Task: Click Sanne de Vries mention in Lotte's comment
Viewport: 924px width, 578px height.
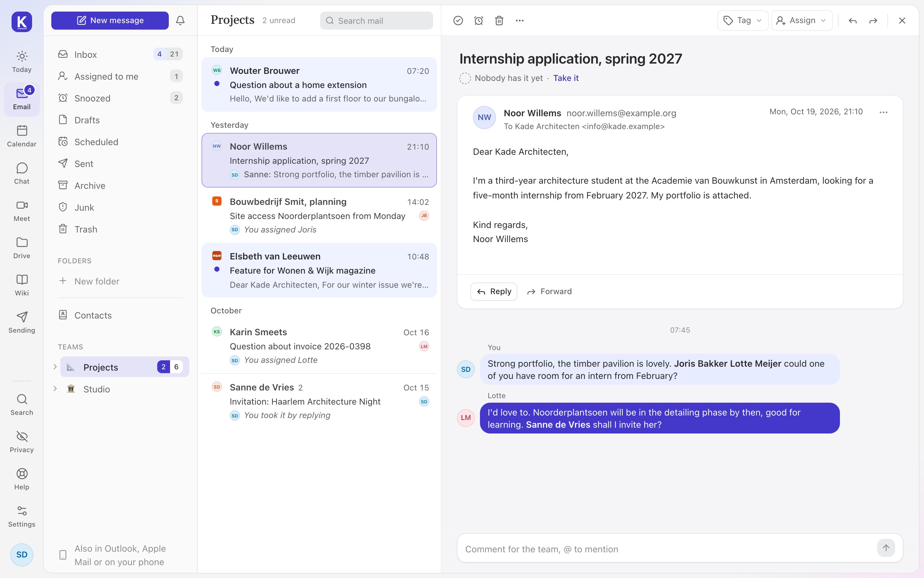Action: [558, 425]
